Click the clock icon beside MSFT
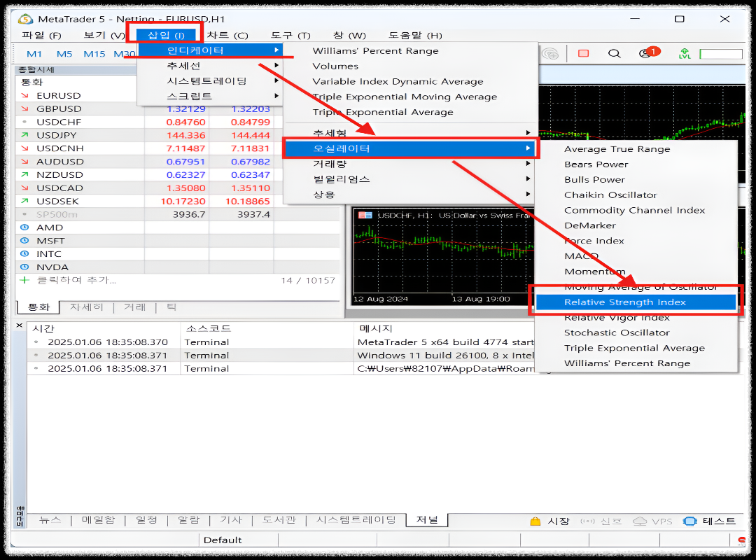This screenshot has height=560, width=756. coord(24,241)
